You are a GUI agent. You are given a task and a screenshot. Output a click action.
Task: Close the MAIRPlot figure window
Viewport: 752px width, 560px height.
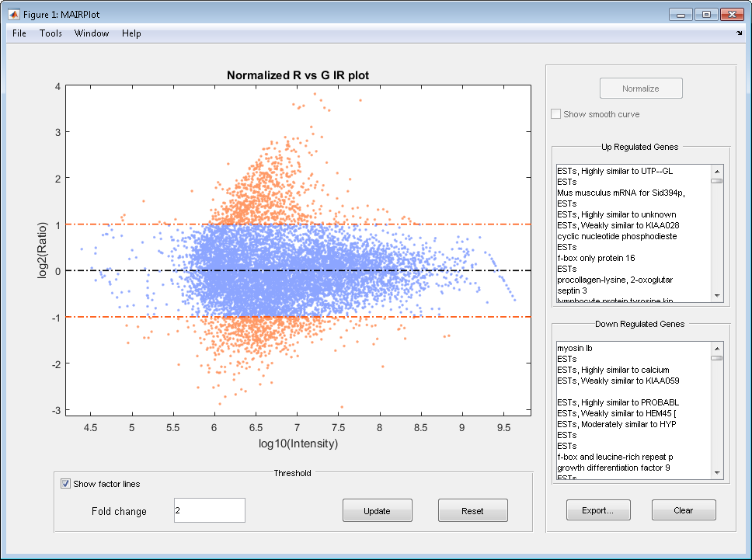point(733,15)
